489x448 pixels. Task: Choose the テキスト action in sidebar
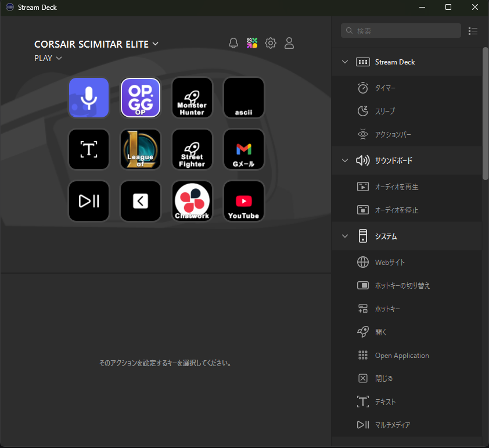[407, 402]
